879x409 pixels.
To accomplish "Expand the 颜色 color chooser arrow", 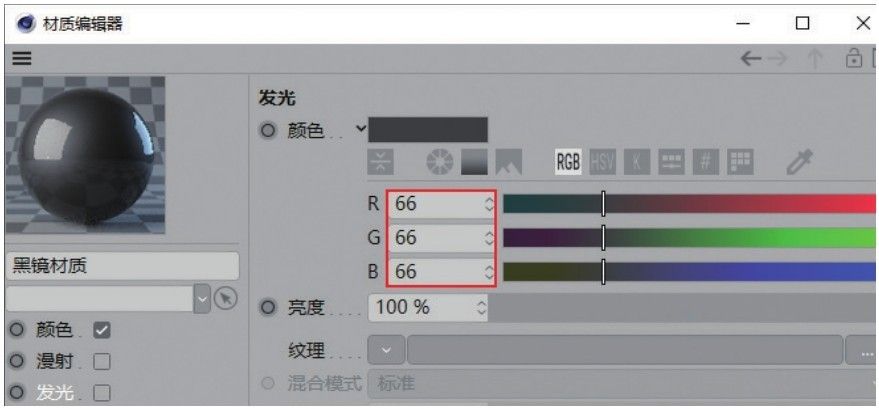I will point(362,129).
